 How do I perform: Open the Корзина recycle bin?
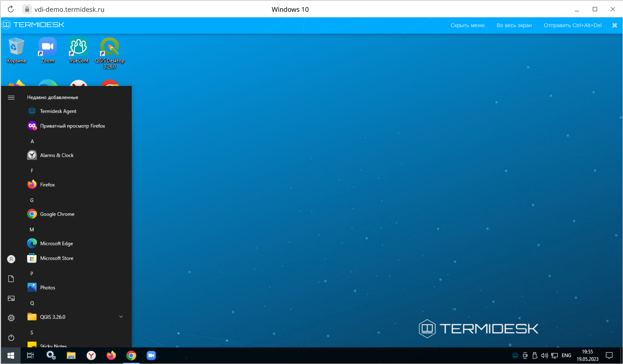click(x=16, y=47)
